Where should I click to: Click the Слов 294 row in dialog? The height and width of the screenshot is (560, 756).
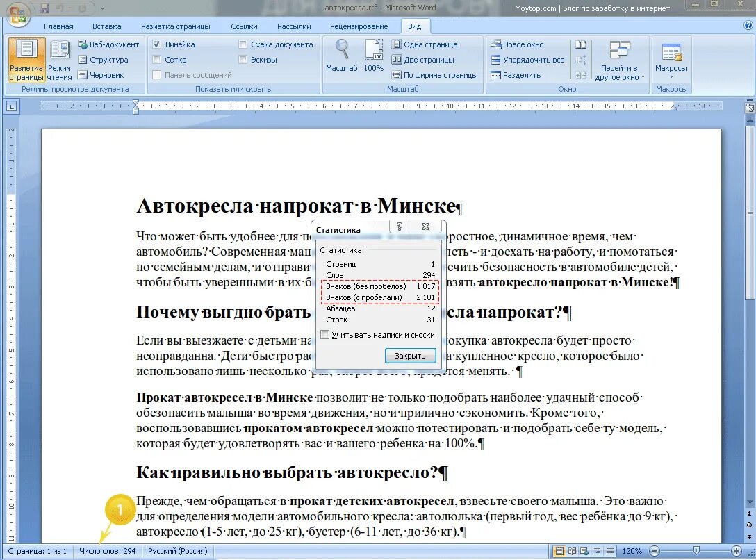[x=380, y=275]
